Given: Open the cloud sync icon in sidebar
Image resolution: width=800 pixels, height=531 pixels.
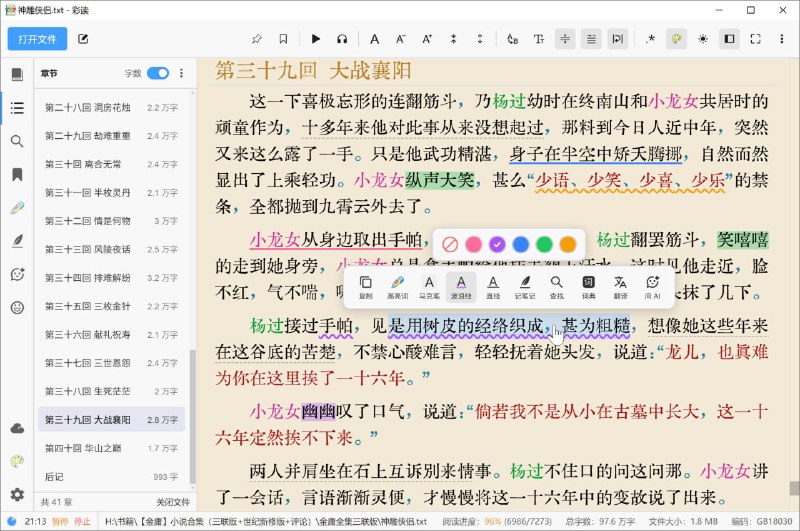Looking at the screenshot, I should [x=17, y=428].
